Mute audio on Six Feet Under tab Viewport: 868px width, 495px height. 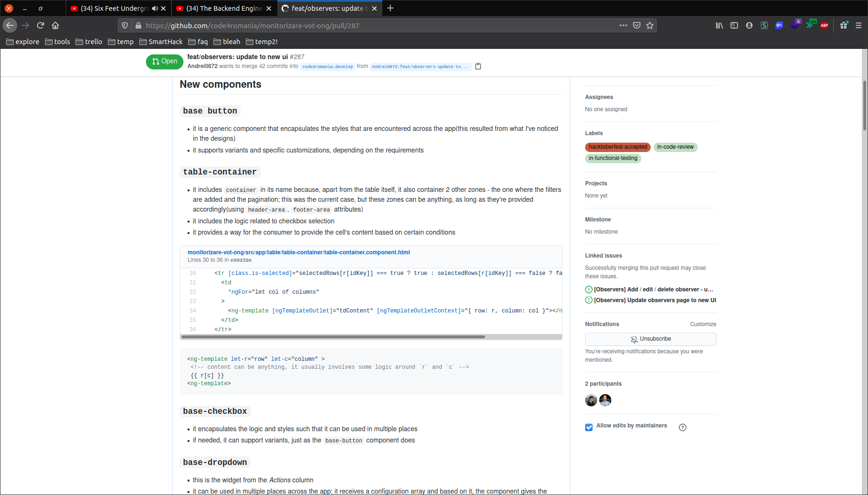click(x=155, y=8)
